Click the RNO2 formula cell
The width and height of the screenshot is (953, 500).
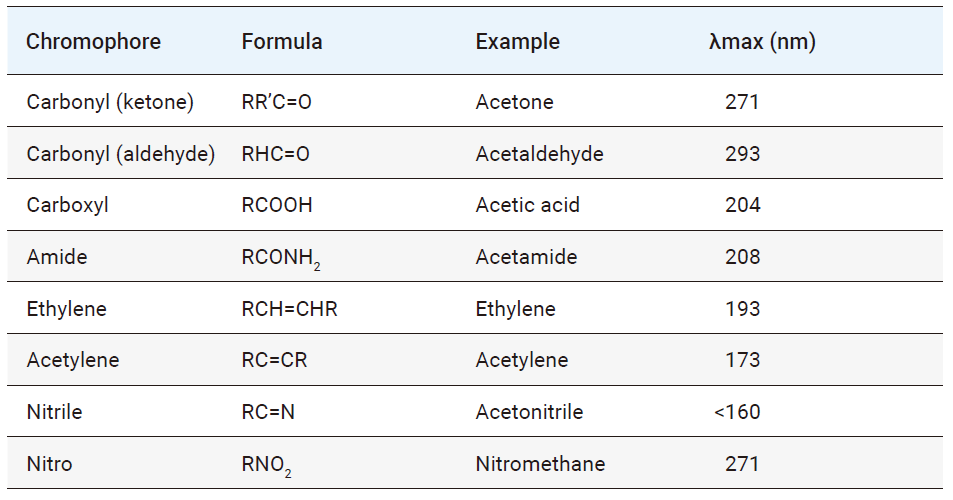pos(267,465)
